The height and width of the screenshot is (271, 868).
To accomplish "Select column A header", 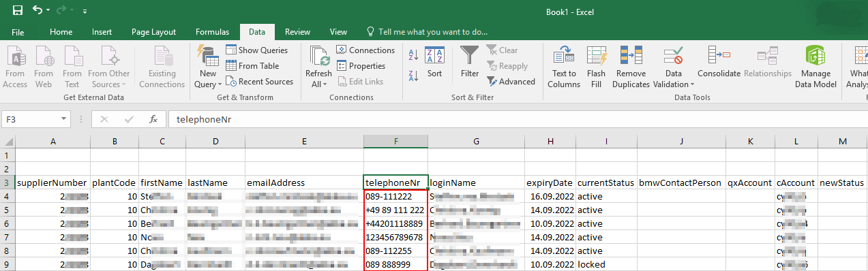I will tap(53, 142).
